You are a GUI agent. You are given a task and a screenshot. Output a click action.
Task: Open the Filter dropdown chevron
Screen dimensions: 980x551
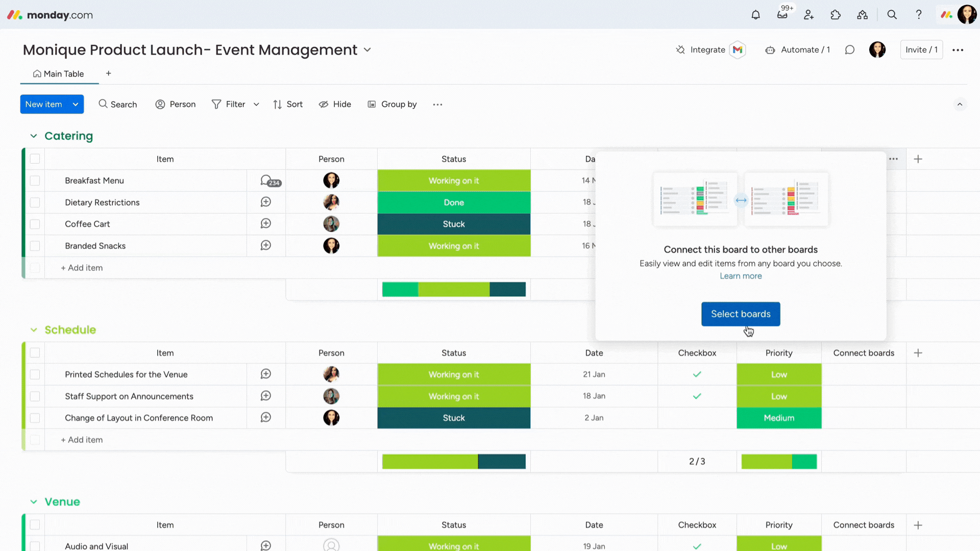click(x=256, y=104)
